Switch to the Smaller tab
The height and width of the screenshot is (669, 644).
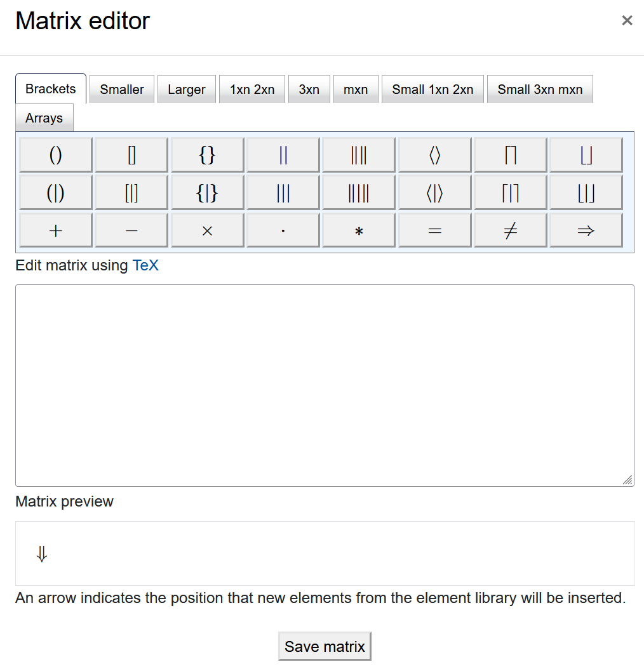tap(121, 89)
